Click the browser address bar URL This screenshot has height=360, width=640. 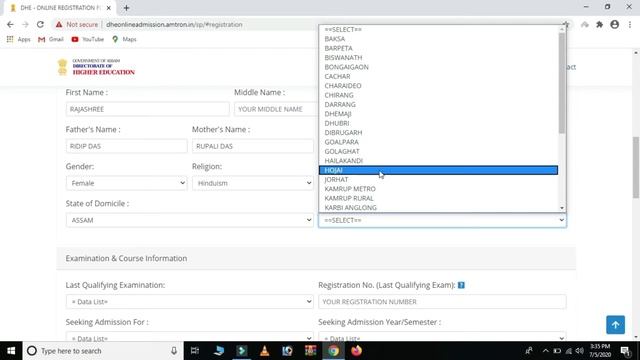[x=174, y=24]
